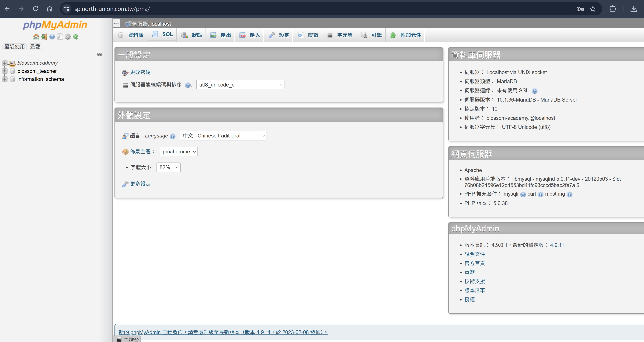
Task: Reload navigation panel with green refresh icon
Action: (75, 37)
